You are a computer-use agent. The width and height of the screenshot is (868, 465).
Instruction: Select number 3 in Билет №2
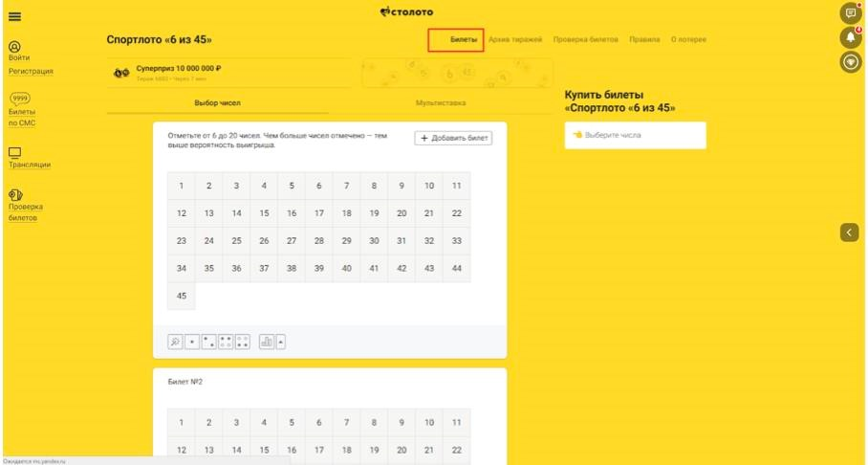pos(236,423)
